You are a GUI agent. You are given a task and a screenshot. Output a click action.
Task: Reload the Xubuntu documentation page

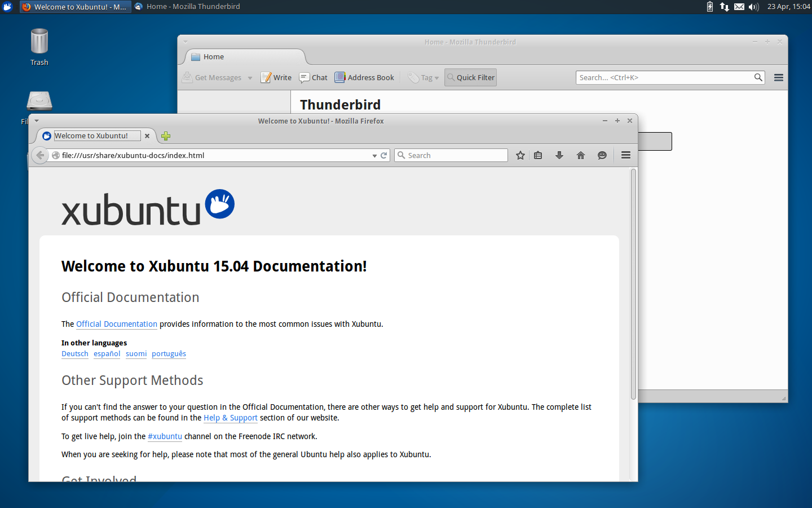coord(384,155)
